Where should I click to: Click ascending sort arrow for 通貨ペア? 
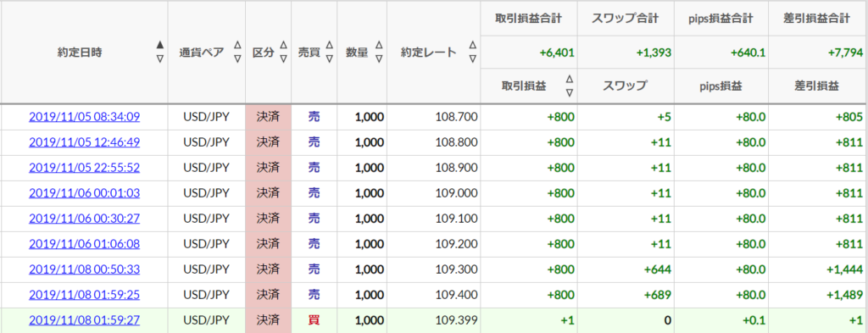(237, 46)
